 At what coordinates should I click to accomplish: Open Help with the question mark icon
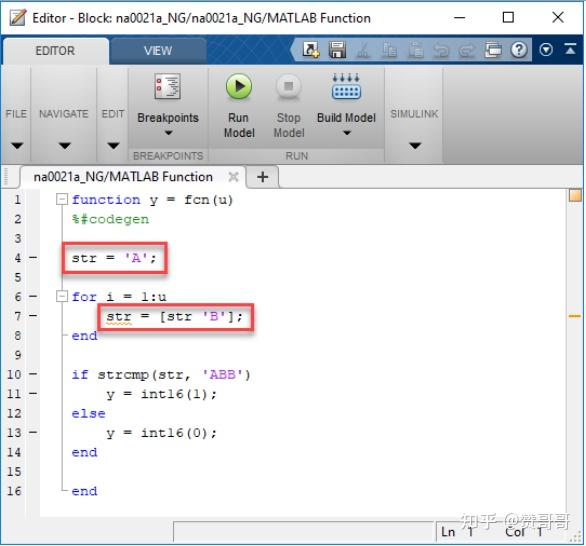pyautogui.click(x=519, y=49)
